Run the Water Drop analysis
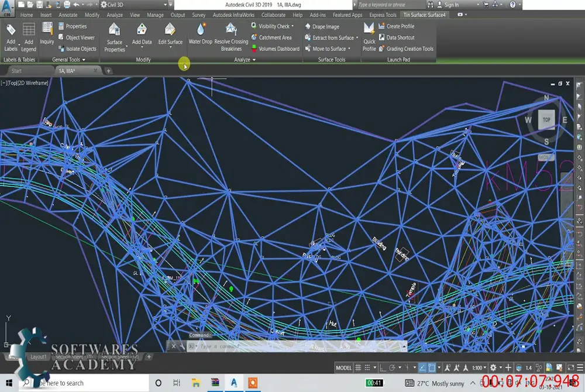The height and width of the screenshot is (392, 585). coord(200,33)
